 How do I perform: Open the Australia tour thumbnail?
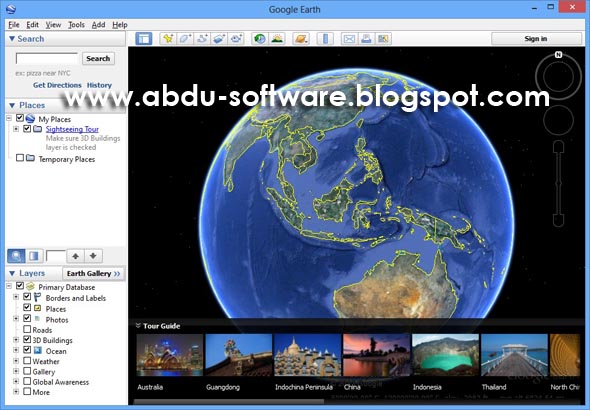pos(170,355)
